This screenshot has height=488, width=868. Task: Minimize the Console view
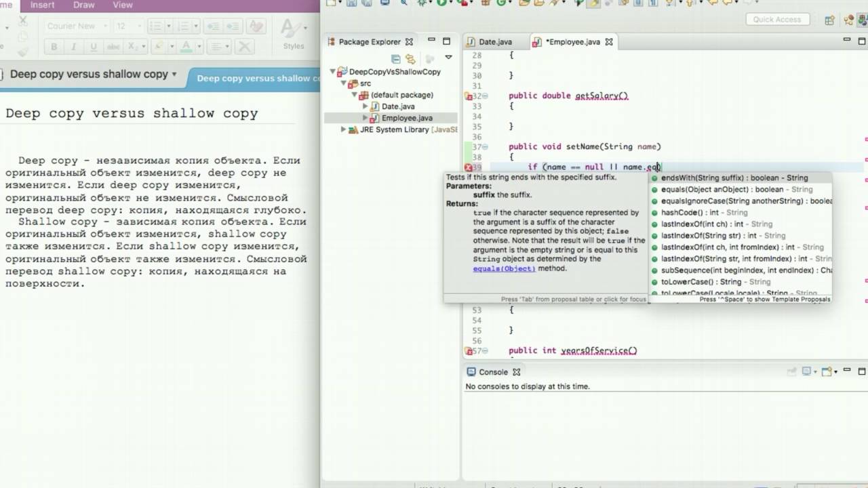[x=847, y=371]
